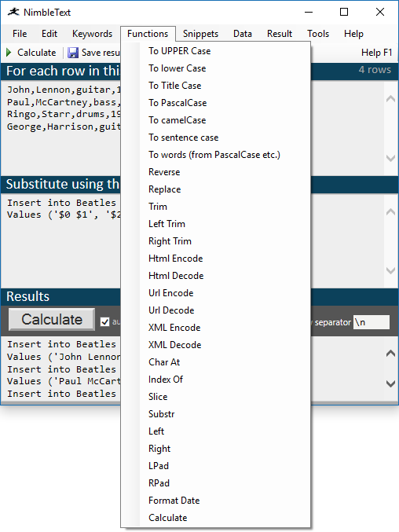The image size is (399, 532).
Task: Choose To UPPER Case function
Action: 216,51
